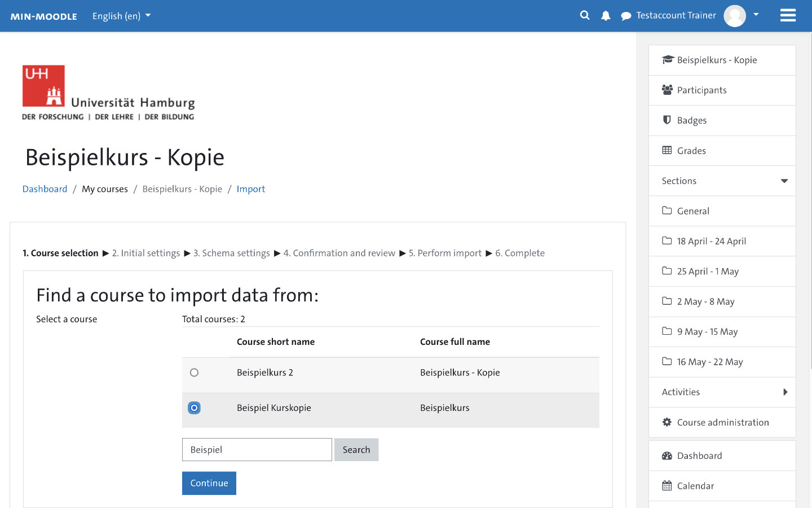The width and height of the screenshot is (812, 508).
Task: Click the Search button
Action: point(356,450)
